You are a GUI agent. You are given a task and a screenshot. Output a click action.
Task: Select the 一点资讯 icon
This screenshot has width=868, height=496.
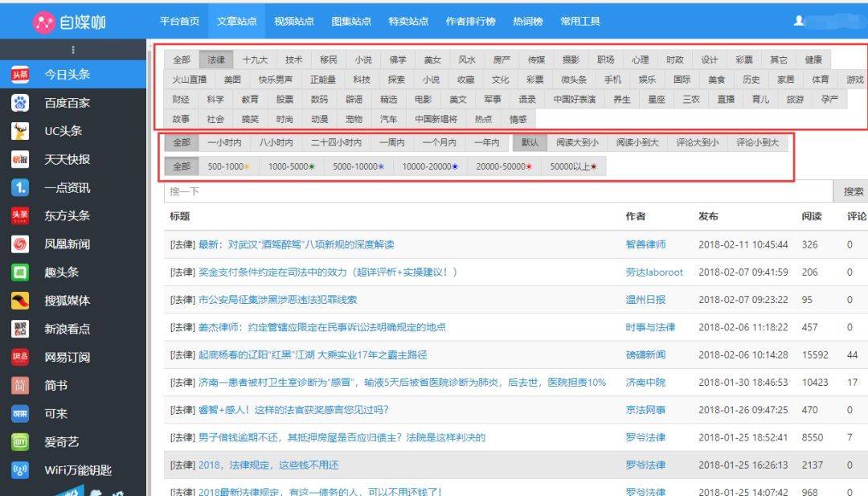[20, 187]
